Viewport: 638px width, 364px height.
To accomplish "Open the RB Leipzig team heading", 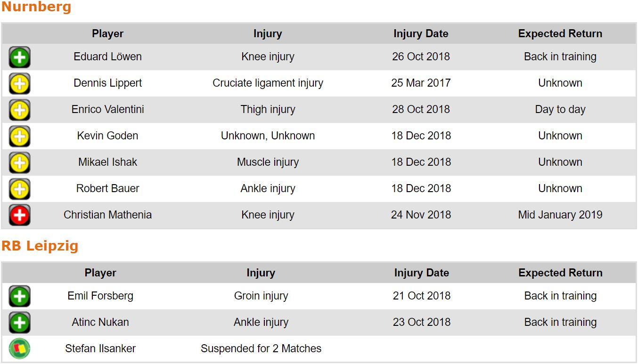I will point(40,246).
